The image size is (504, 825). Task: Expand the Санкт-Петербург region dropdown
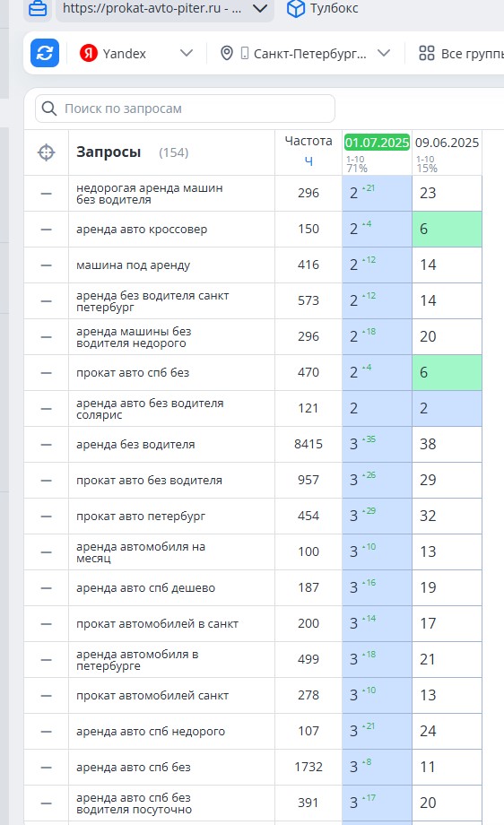(384, 53)
